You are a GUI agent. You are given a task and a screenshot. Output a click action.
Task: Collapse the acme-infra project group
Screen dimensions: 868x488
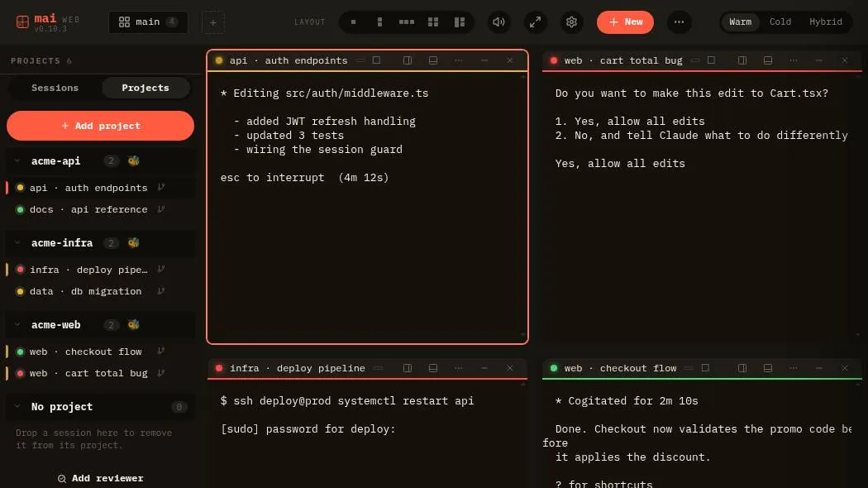tap(17, 242)
